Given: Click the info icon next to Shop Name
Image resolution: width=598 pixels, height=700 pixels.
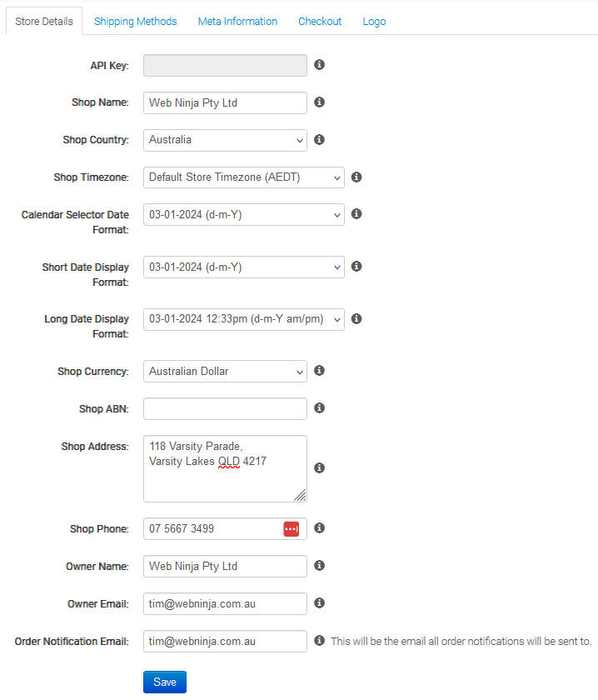Looking at the screenshot, I should click(x=319, y=102).
